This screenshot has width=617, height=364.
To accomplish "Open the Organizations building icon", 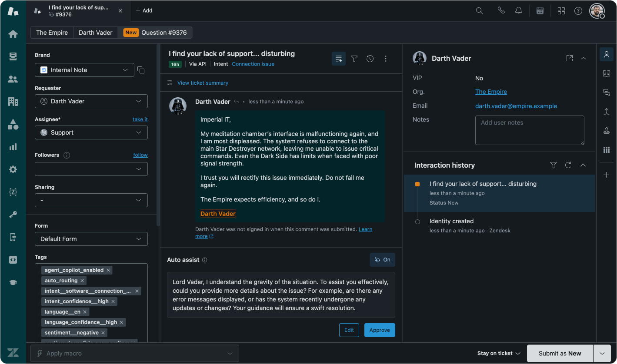I will [13, 102].
